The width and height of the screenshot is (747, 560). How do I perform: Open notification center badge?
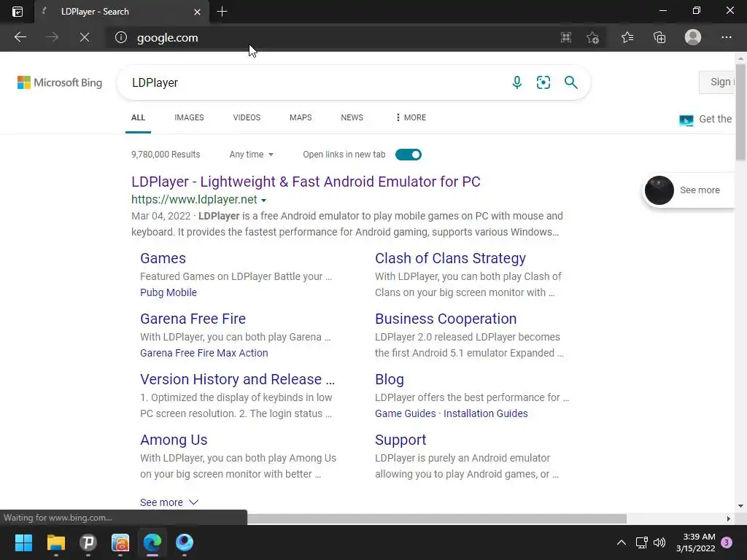[727, 542]
